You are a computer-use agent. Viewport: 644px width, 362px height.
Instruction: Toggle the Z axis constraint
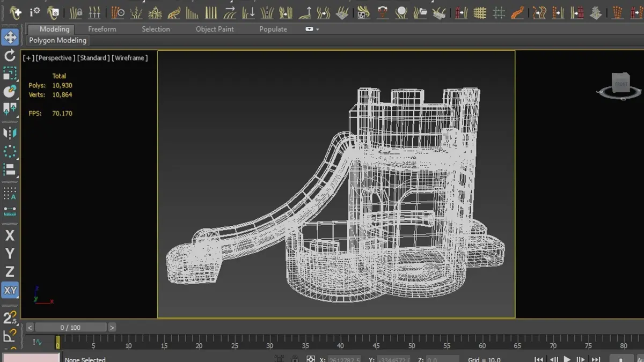(10, 272)
